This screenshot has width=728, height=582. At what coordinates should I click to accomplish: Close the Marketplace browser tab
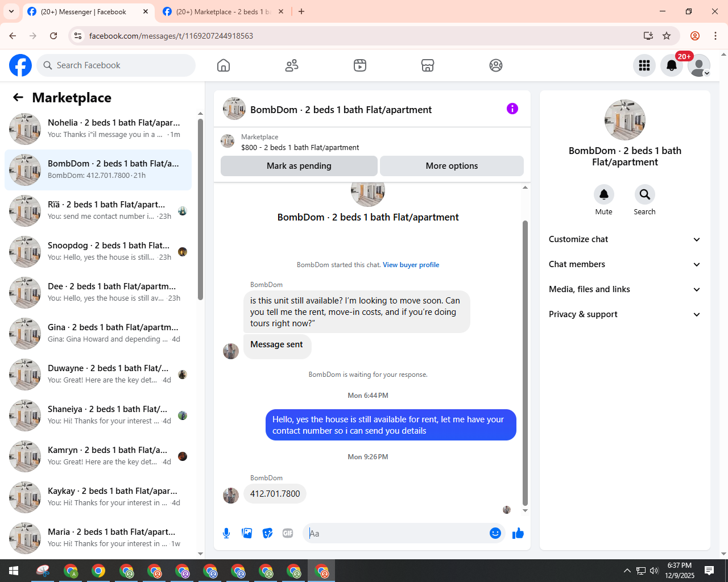tap(281, 11)
